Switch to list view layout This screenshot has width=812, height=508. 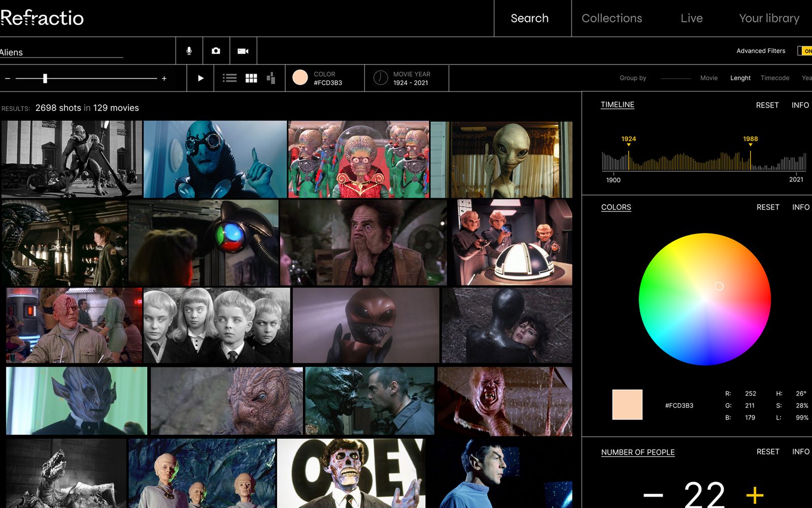tap(230, 78)
